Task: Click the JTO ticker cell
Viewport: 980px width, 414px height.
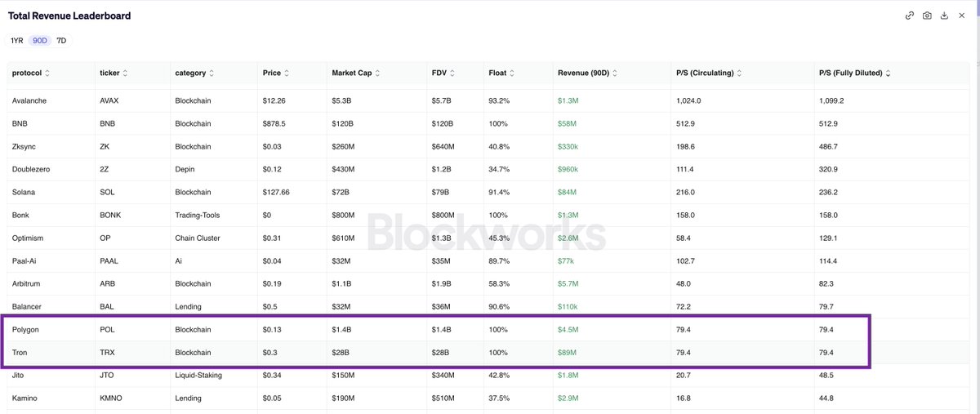Action: [x=106, y=375]
